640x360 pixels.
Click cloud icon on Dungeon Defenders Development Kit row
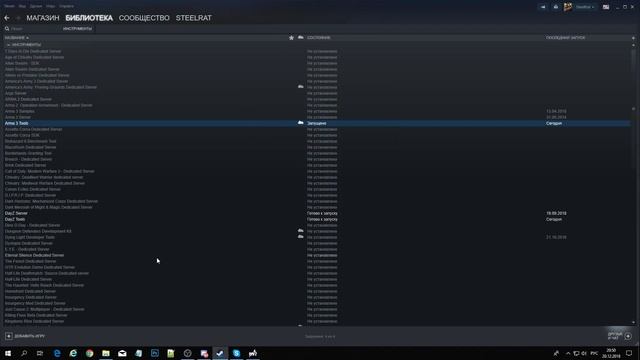click(x=300, y=231)
